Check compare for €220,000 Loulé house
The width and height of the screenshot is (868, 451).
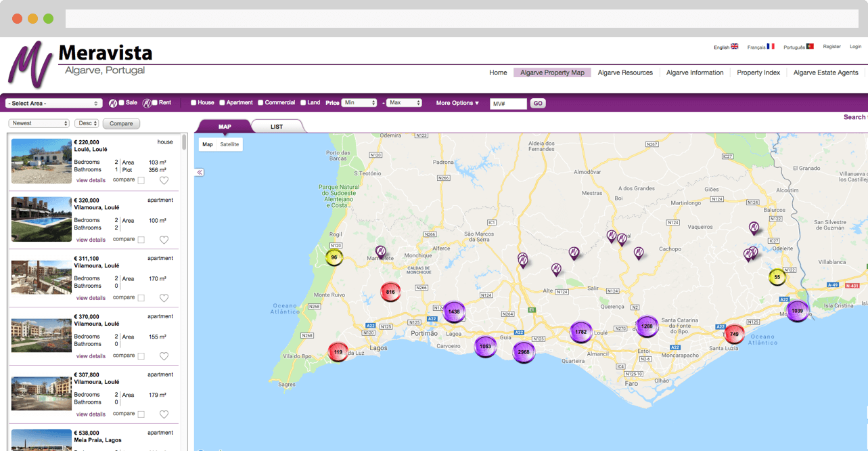pyautogui.click(x=141, y=181)
